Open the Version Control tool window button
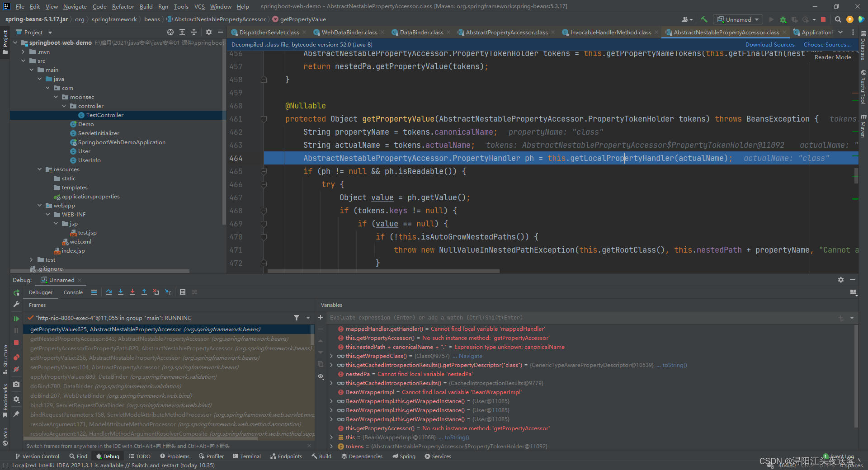This screenshot has height=470, width=868. pos(37,456)
